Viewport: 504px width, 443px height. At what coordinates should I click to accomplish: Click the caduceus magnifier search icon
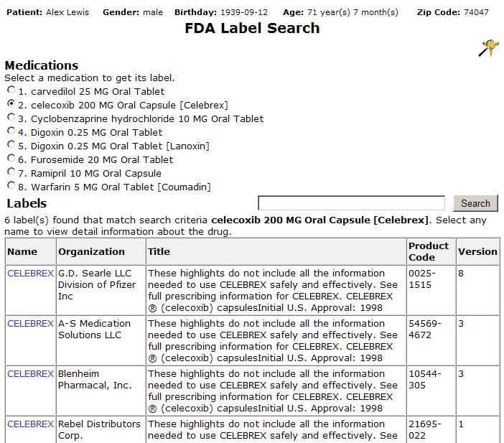pyautogui.click(x=489, y=48)
